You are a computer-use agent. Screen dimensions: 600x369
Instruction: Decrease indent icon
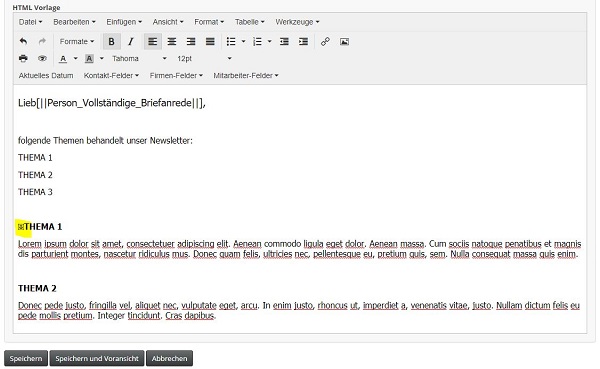[x=284, y=41]
